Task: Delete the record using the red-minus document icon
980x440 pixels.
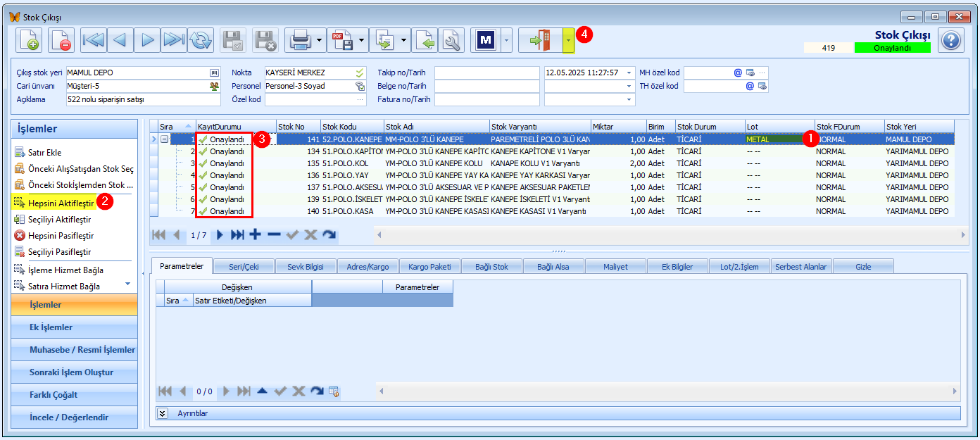Action: 61,40
